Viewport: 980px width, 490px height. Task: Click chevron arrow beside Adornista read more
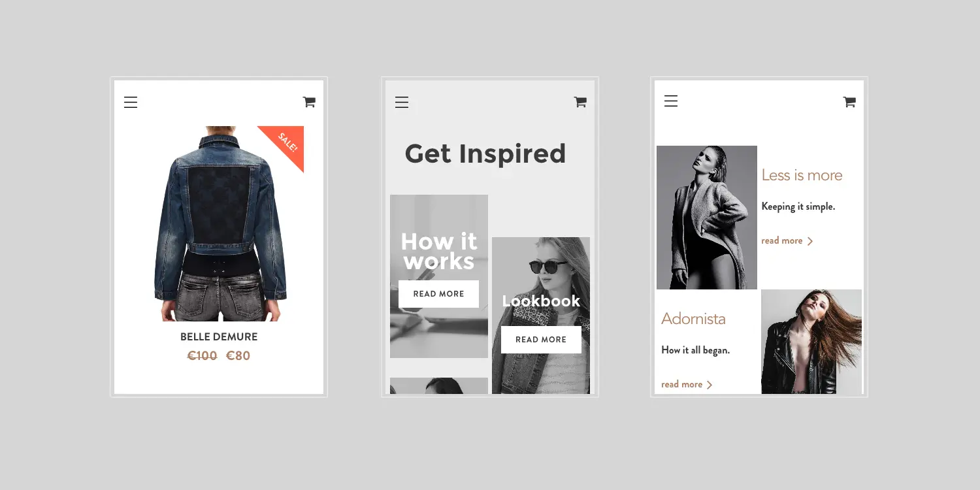click(x=710, y=385)
